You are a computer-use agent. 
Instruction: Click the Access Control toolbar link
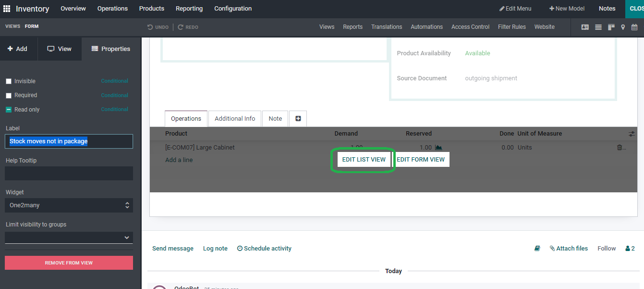tap(470, 27)
